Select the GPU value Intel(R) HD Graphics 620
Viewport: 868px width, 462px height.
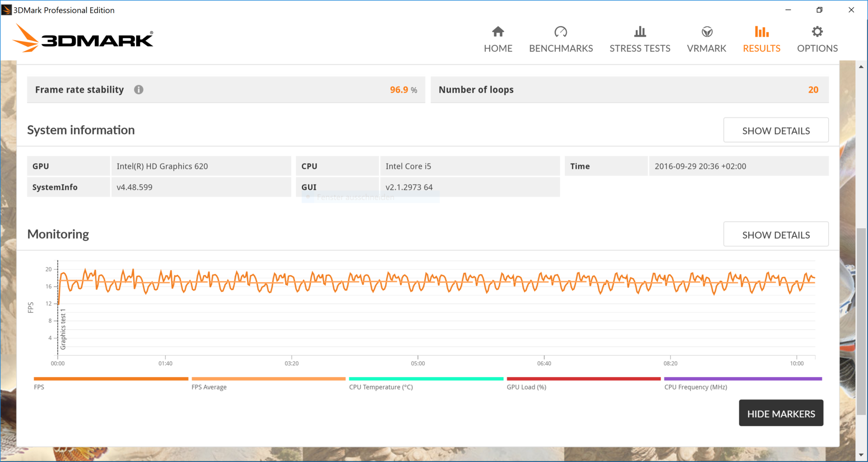pyautogui.click(x=162, y=166)
